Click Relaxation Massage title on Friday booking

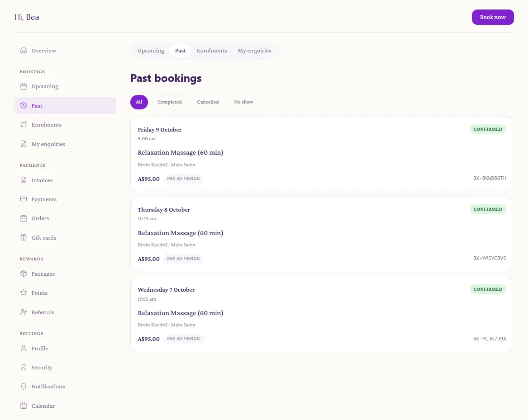pyautogui.click(x=181, y=152)
